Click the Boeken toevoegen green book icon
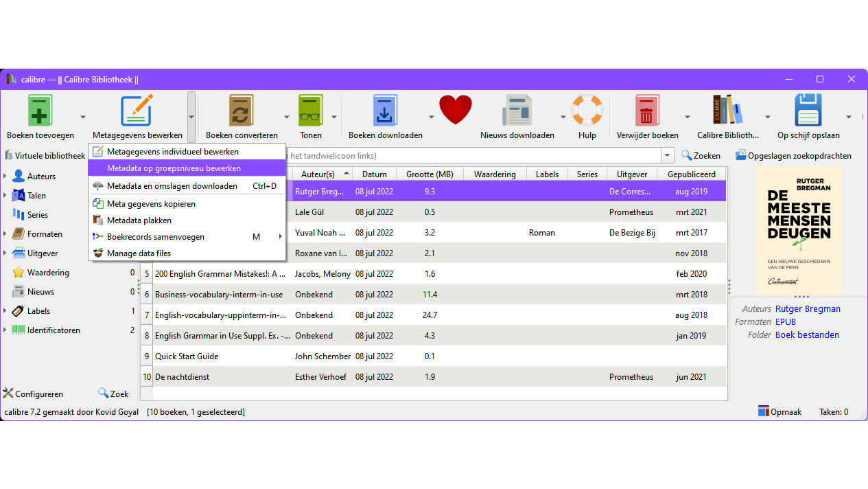The image size is (868, 489). [40, 111]
